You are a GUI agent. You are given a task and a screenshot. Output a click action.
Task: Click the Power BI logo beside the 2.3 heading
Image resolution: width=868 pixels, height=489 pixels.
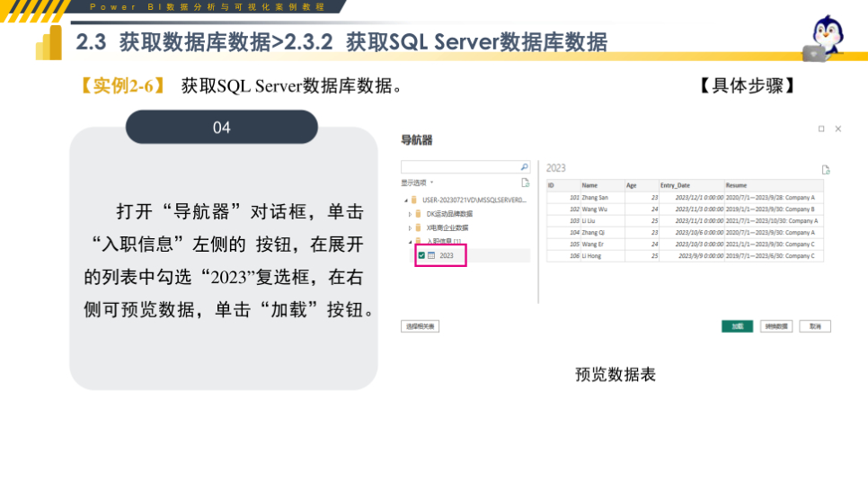tap(49, 42)
